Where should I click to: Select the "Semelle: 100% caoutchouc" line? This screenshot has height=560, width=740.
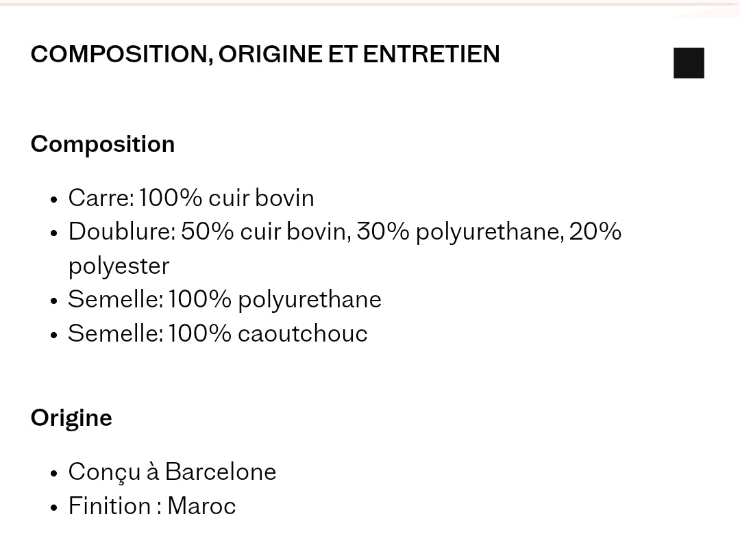tap(218, 333)
